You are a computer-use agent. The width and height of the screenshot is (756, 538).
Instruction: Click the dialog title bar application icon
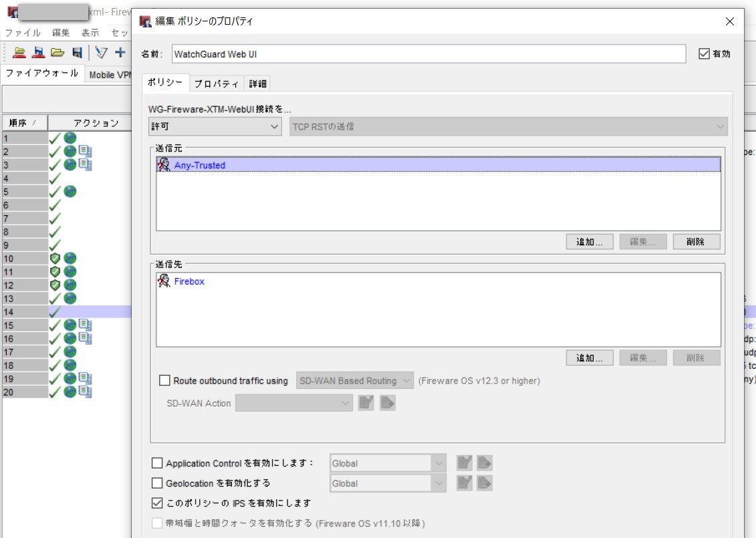click(145, 21)
